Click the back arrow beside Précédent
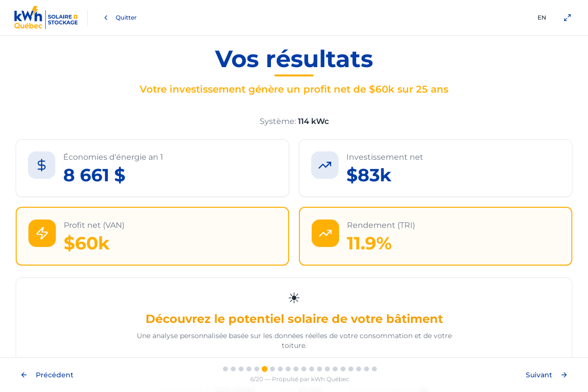 [24, 375]
